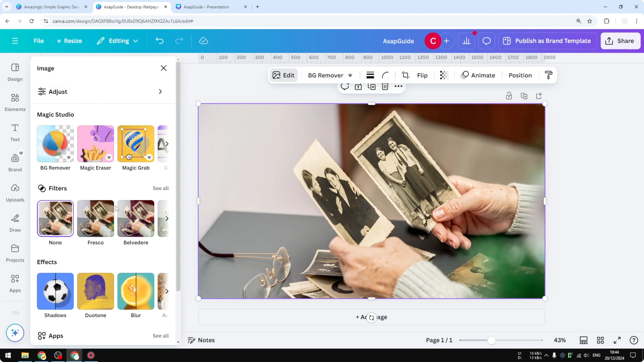Open the File menu

(x=39, y=41)
